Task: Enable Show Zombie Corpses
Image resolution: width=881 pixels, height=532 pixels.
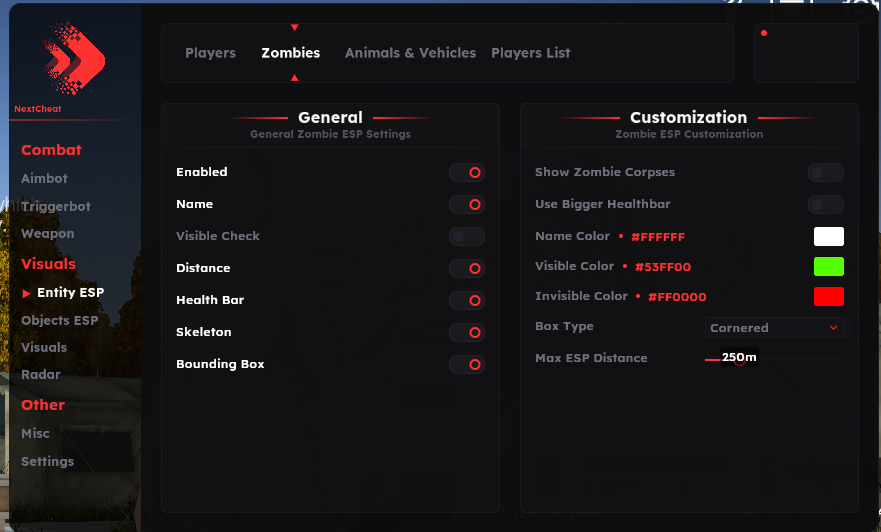Action: tap(825, 172)
